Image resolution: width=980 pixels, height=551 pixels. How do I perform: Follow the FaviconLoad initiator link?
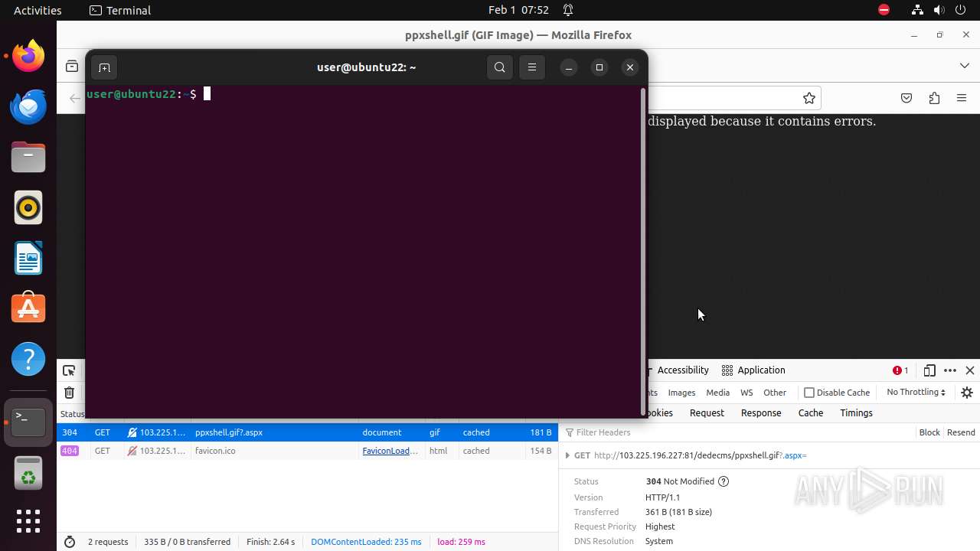(390, 451)
